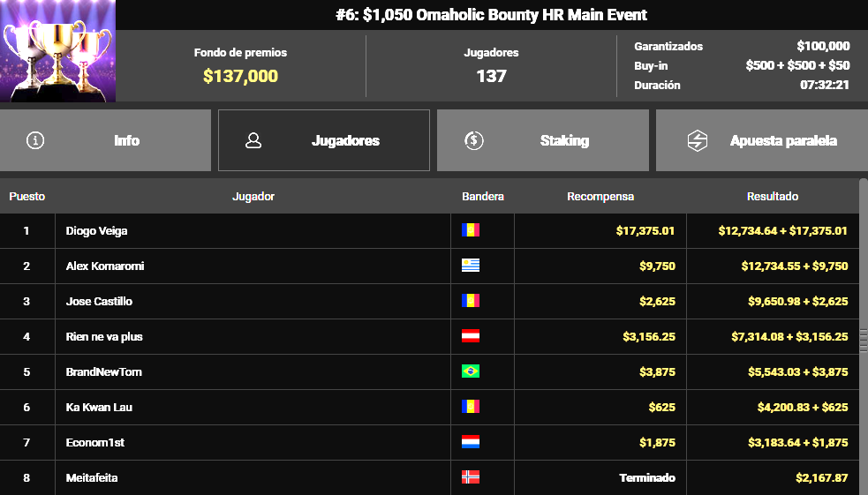Image resolution: width=868 pixels, height=495 pixels.
Task: Open the Info tab
Action: click(x=105, y=140)
